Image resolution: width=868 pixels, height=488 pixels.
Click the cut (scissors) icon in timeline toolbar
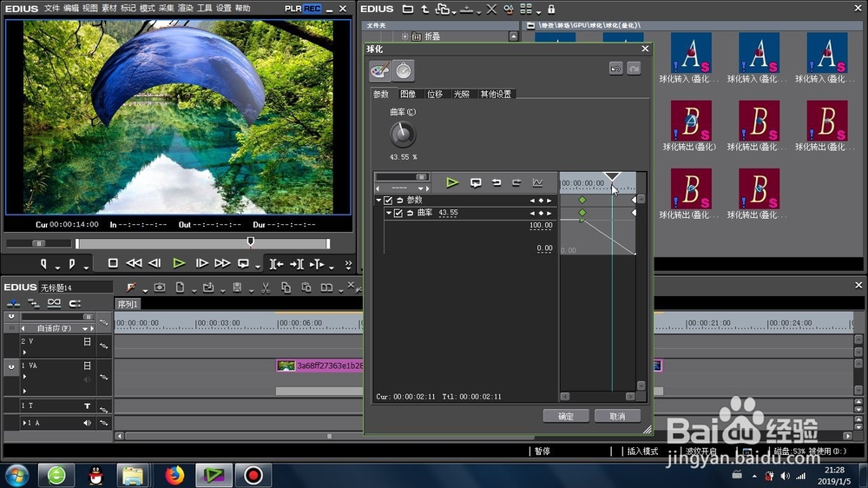tap(266, 287)
